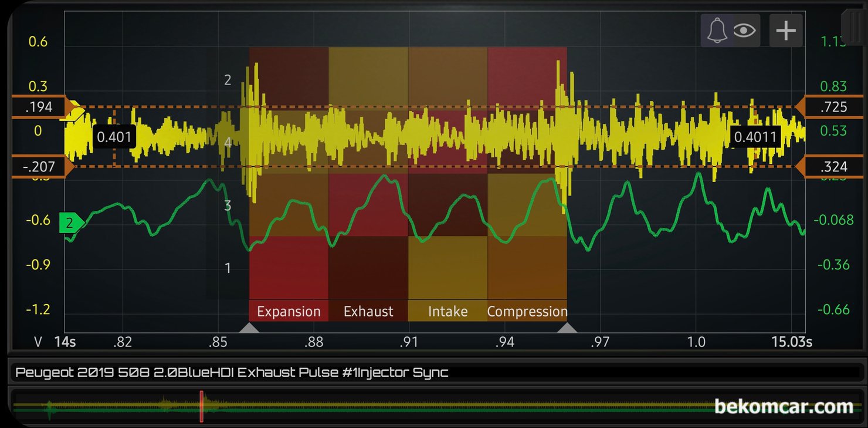This screenshot has width=868, height=428.
Task: Select the Exhaust stroke label
Action: pos(368,311)
